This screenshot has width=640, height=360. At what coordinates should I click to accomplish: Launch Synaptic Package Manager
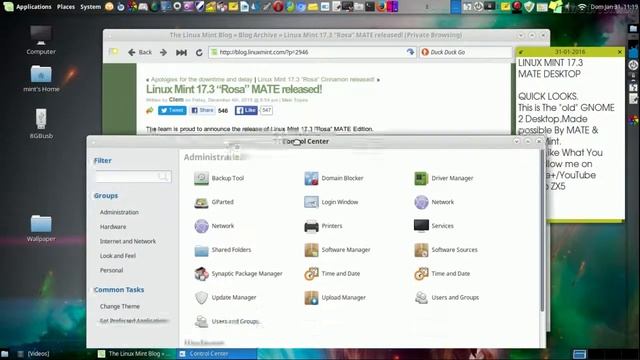click(238, 273)
